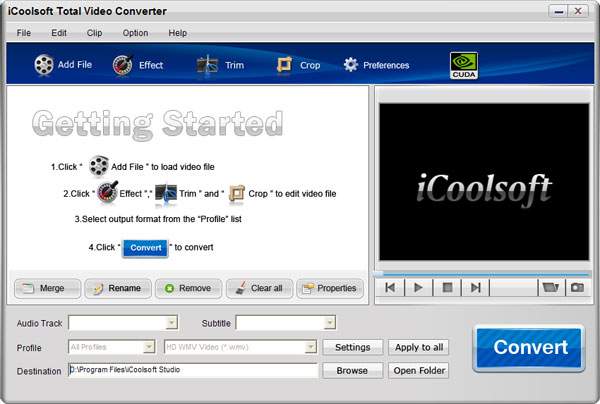Click the Crop icon in Getting Started step 2
600x404 pixels.
(x=236, y=193)
